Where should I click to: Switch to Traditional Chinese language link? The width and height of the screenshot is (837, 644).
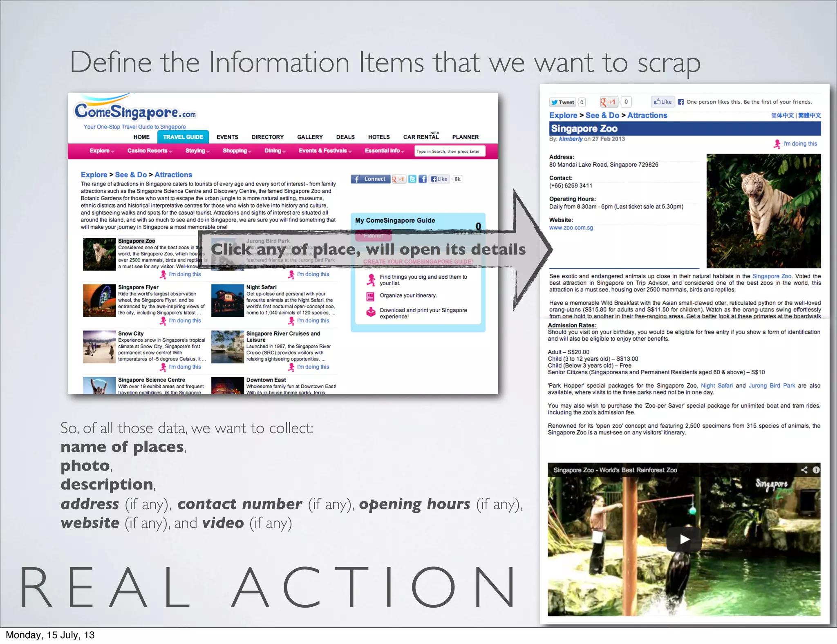810,115
